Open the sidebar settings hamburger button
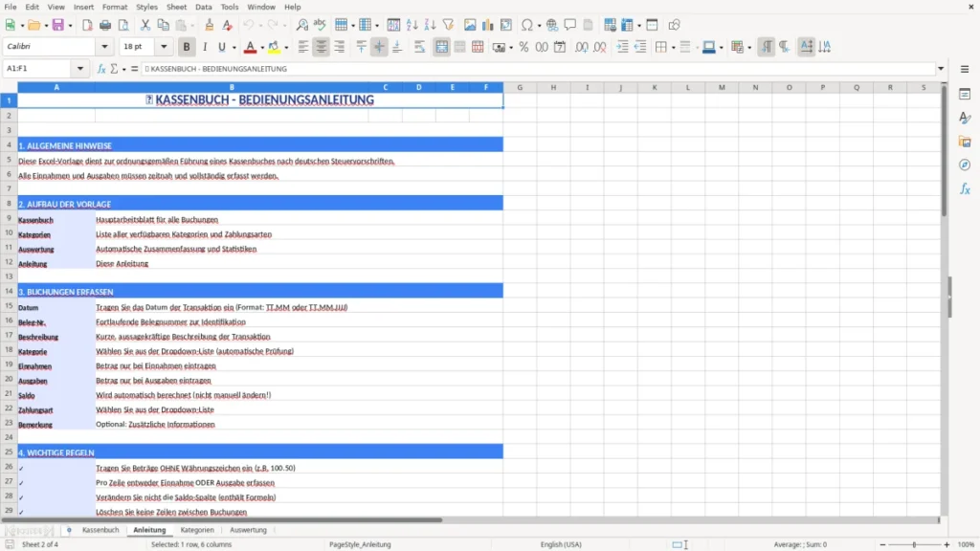980x551 pixels. [965, 69]
